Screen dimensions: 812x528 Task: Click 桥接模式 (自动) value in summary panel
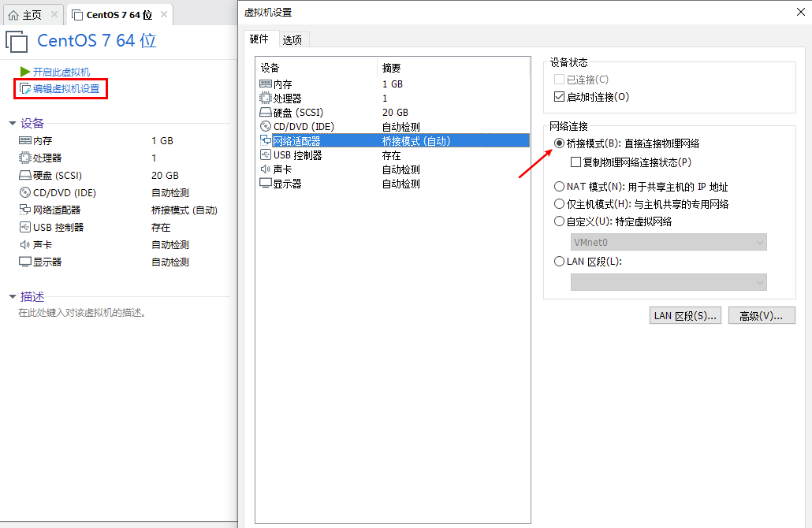click(x=184, y=210)
